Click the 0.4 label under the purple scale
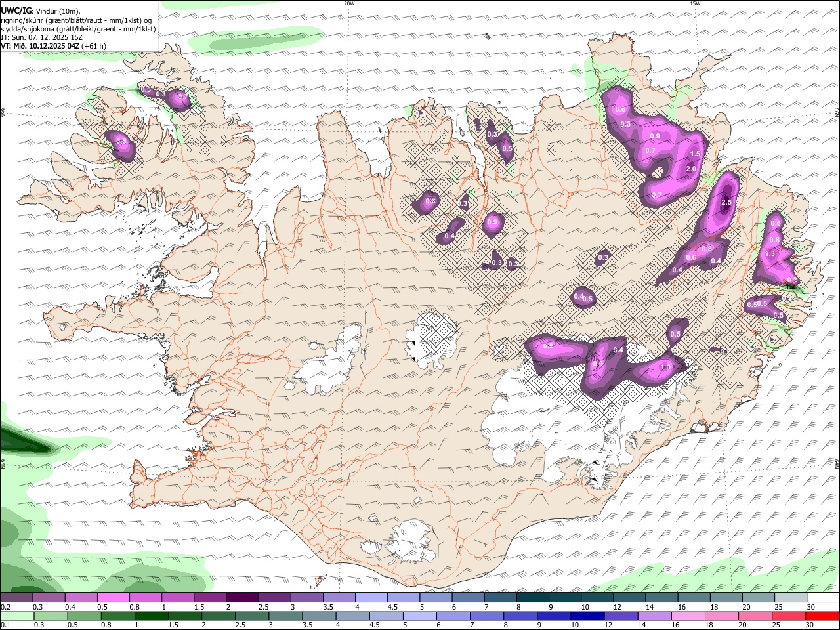 pos(70,607)
